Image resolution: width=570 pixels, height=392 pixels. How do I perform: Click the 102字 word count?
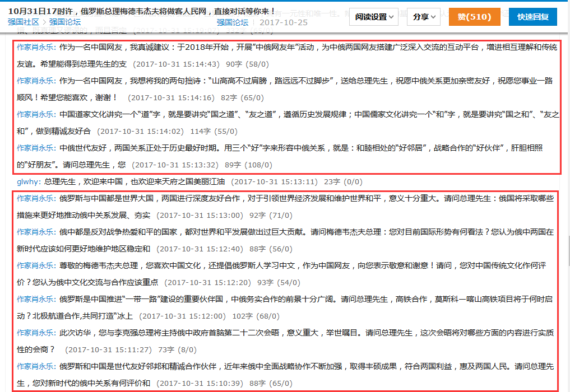243,316
